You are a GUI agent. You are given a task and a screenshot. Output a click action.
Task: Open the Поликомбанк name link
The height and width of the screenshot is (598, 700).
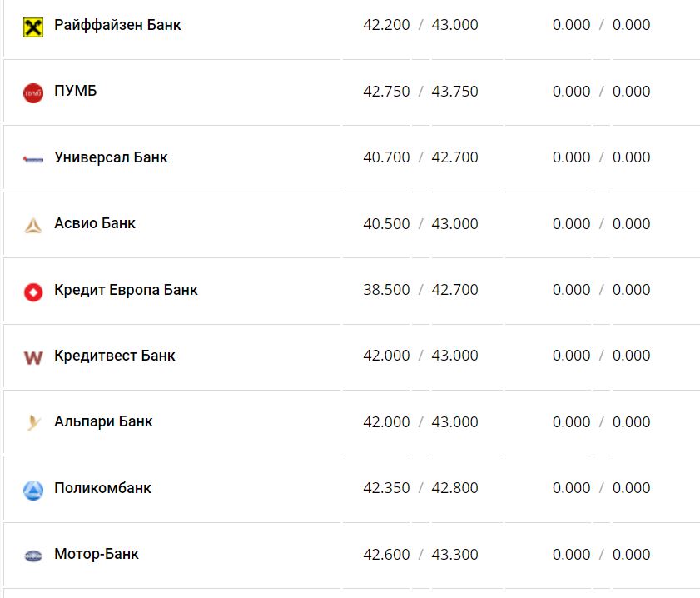[102, 488]
